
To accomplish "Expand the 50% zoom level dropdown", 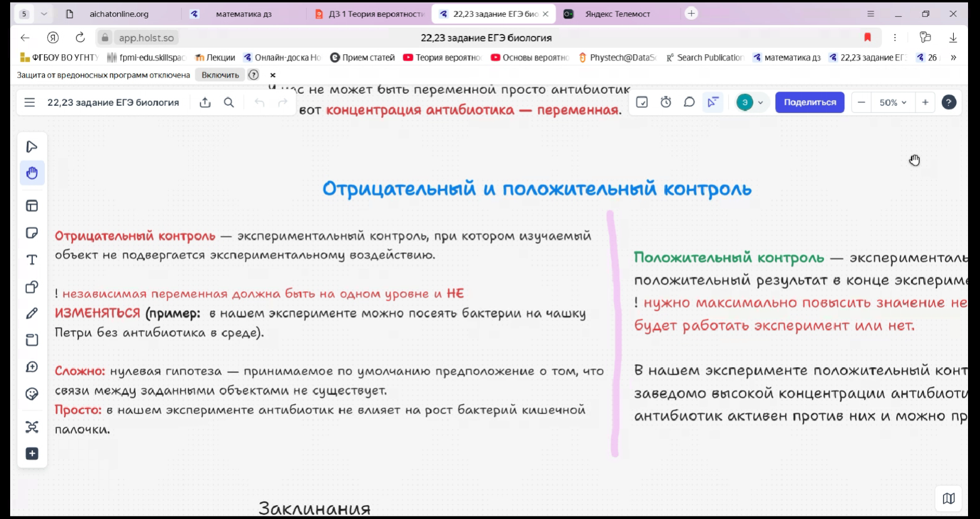I will [893, 102].
